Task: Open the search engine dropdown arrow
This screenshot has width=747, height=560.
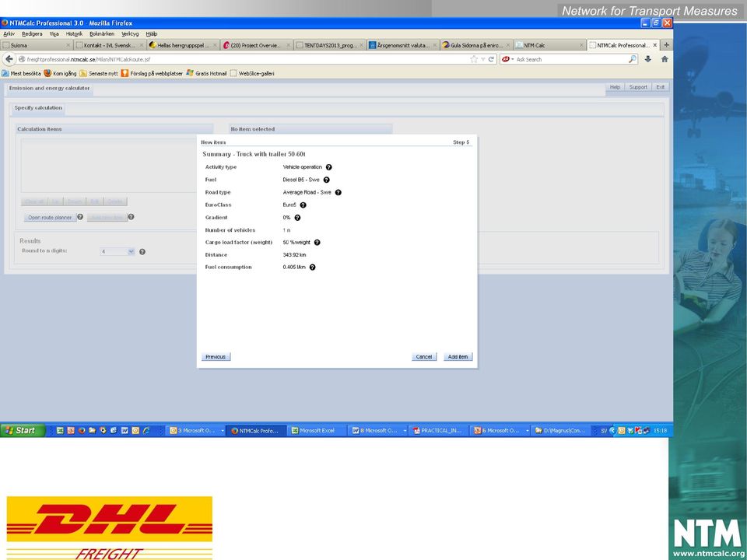Action: (x=513, y=59)
